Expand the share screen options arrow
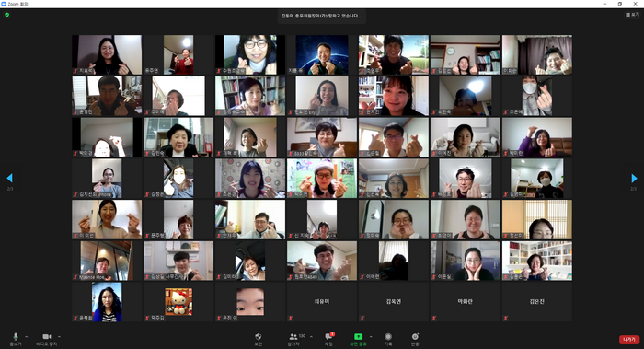Viewport: 644px width, 349px height. pos(371,337)
